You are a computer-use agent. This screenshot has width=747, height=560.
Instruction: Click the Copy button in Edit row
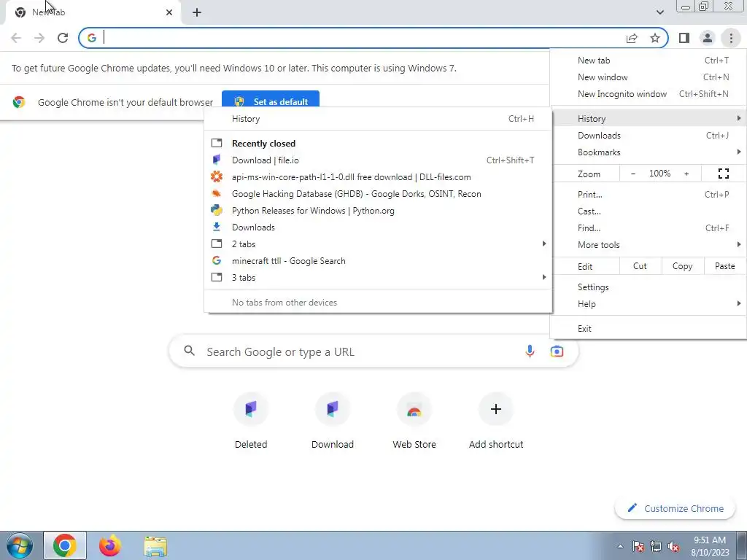pos(682,266)
